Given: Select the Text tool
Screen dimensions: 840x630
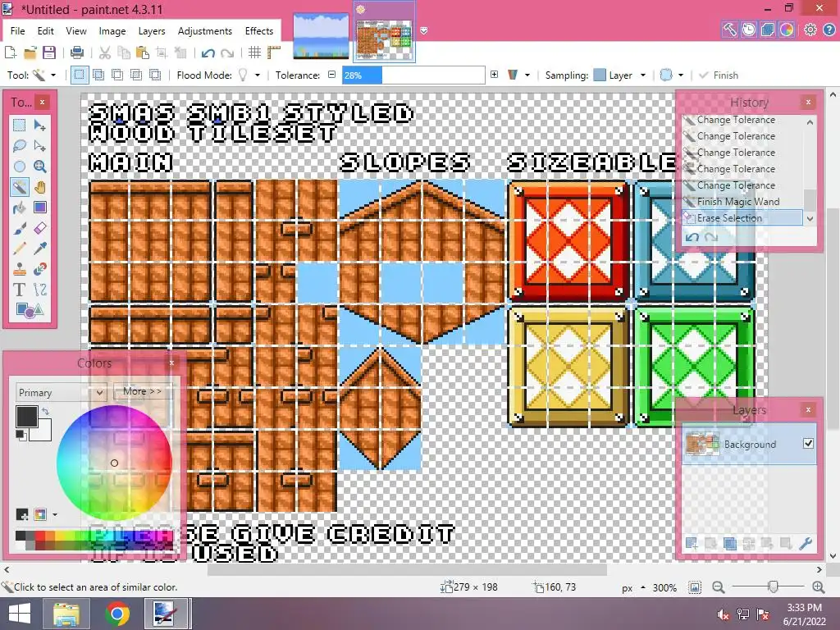Looking at the screenshot, I should point(20,290).
